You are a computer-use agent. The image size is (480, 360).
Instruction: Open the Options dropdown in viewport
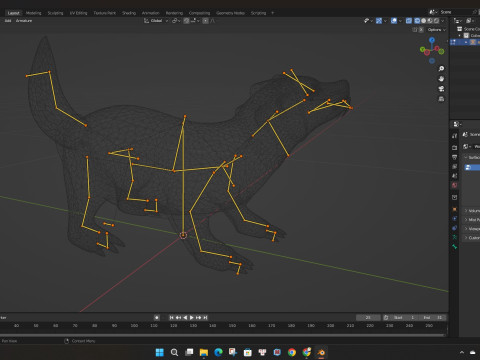(436, 30)
